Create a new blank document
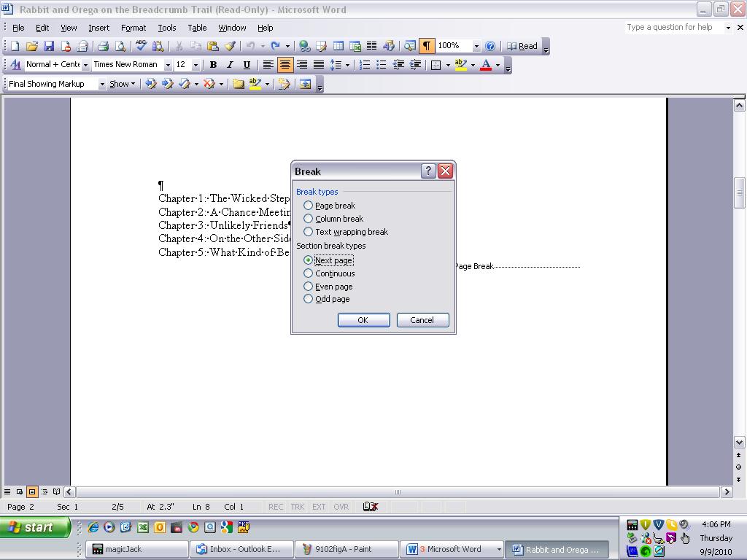This screenshot has height=560, width=747. click(x=15, y=46)
